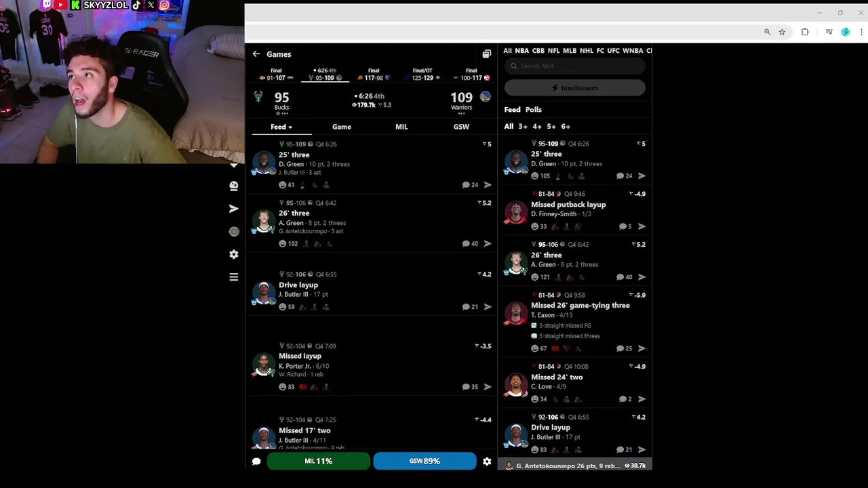The height and width of the screenshot is (488, 868).
Task: Open the round coin icon in left sidebar
Action: 234,232
